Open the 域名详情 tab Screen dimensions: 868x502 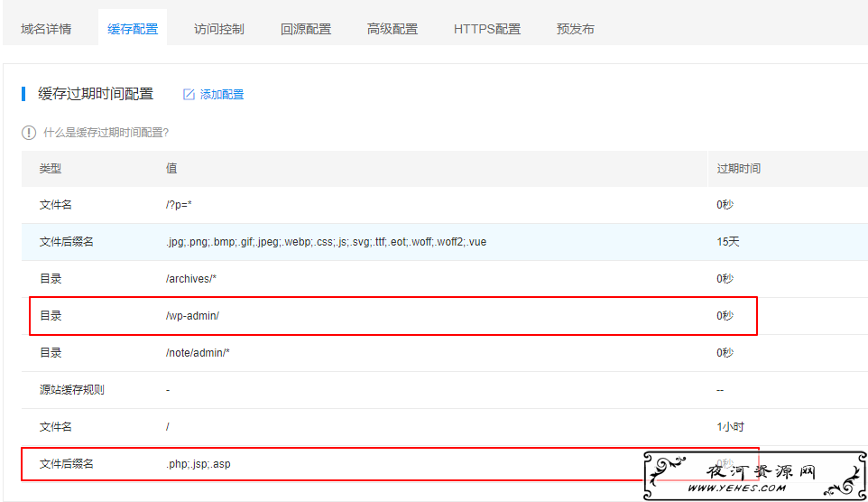[x=46, y=29]
